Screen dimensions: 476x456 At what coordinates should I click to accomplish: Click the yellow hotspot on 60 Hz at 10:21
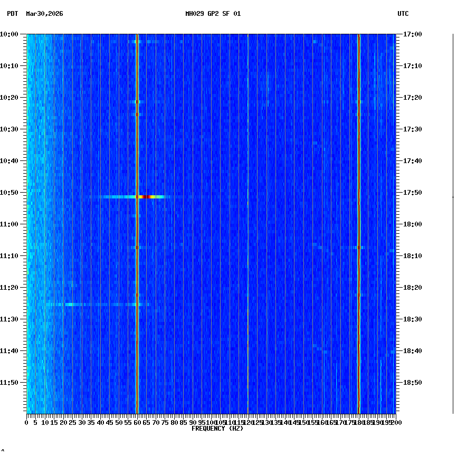point(138,101)
